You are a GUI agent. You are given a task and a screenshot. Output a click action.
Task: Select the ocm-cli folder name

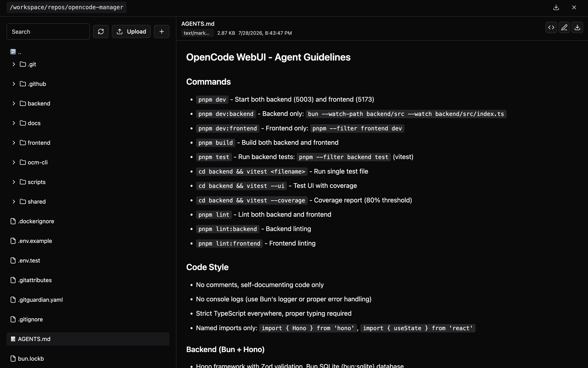tap(38, 162)
